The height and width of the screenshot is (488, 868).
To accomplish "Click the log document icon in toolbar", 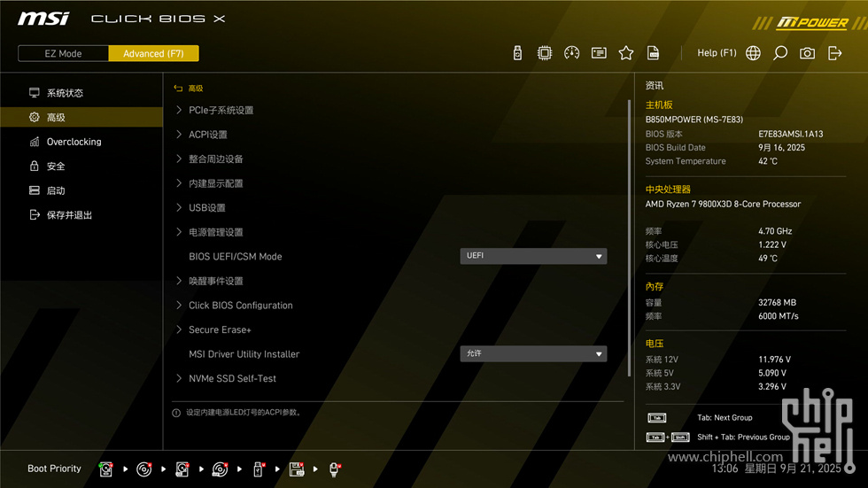I will click(654, 53).
